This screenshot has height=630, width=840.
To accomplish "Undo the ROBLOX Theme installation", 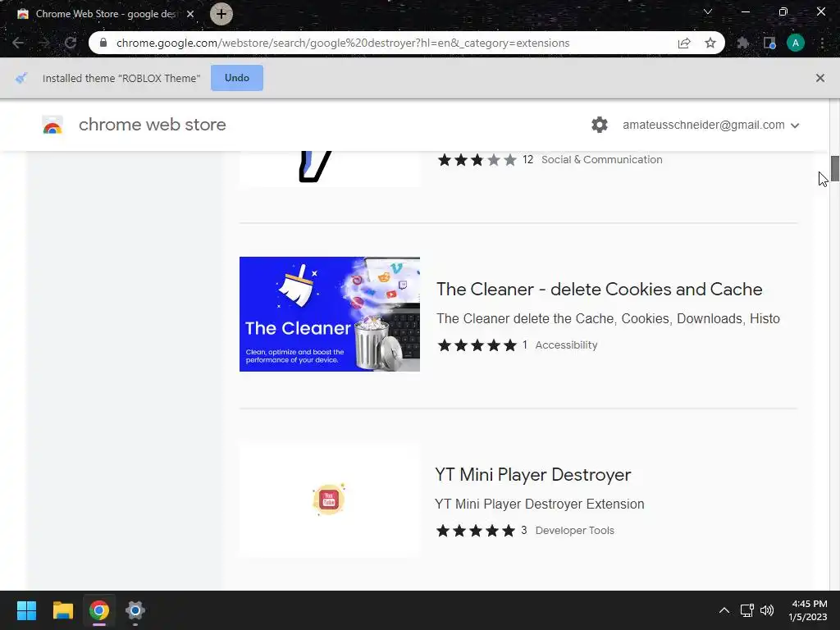I will (x=237, y=78).
